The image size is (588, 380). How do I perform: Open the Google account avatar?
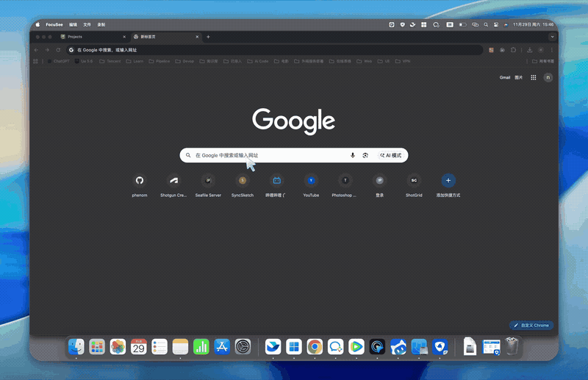click(548, 78)
